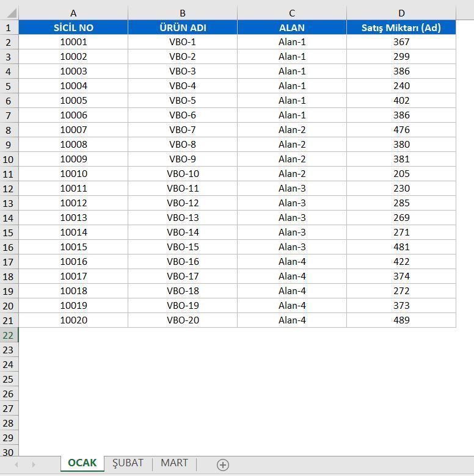Select column A header

tap(73, 13)
